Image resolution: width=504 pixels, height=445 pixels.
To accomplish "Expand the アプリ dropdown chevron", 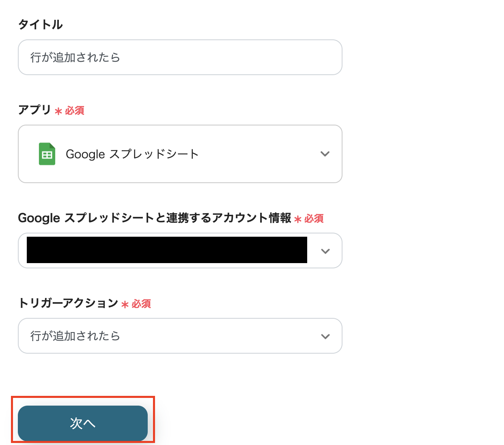I will point(325,154).
